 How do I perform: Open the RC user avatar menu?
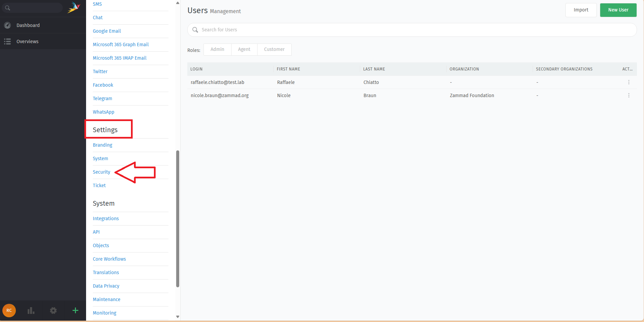(9, 311)
